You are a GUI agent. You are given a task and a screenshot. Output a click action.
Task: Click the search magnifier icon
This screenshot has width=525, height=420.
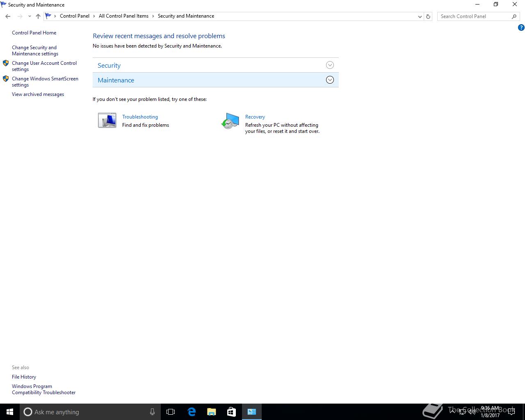[514, 16]
